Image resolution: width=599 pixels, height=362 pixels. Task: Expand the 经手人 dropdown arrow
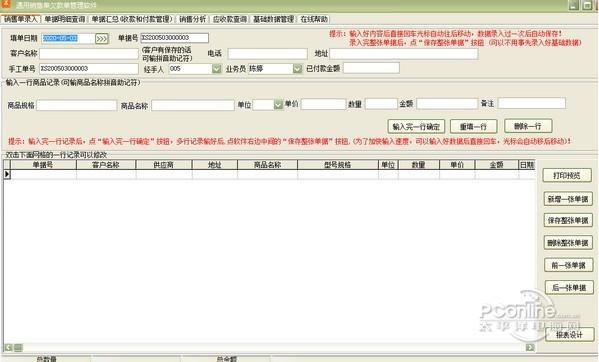pos(217,69)
